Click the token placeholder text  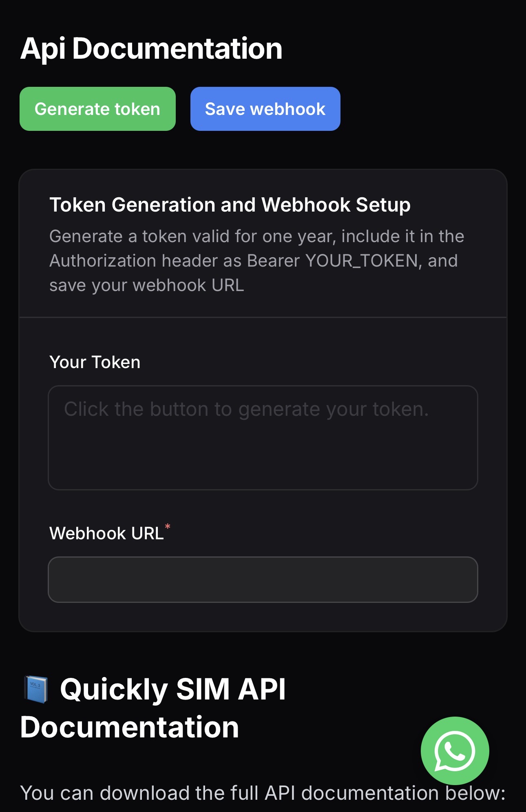coord(246,409)
